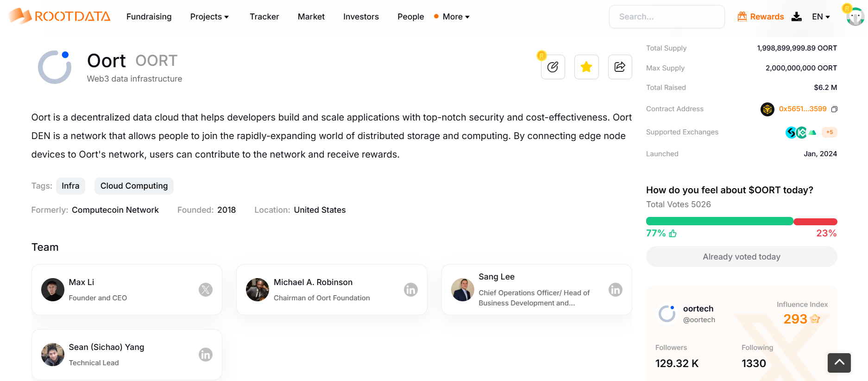Screen dimensions: 868x381
Task: Toggle the favorite star button
Action: coord(586,67)
